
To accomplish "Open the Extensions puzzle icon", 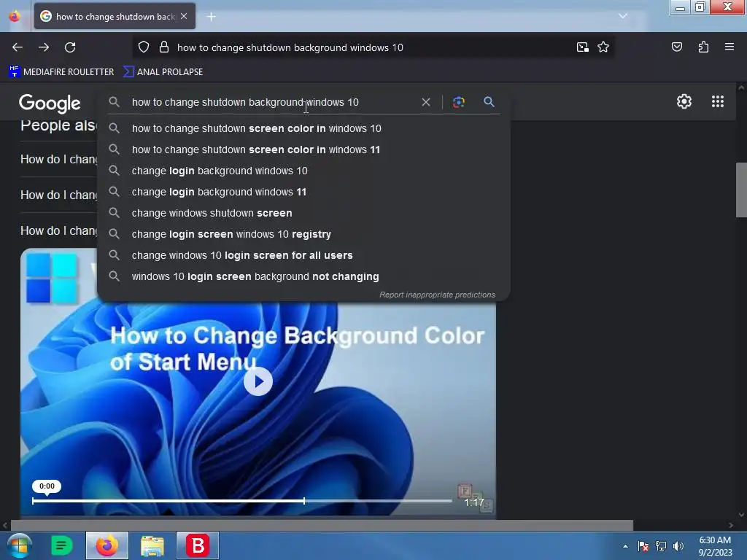I will coord(703,47).
